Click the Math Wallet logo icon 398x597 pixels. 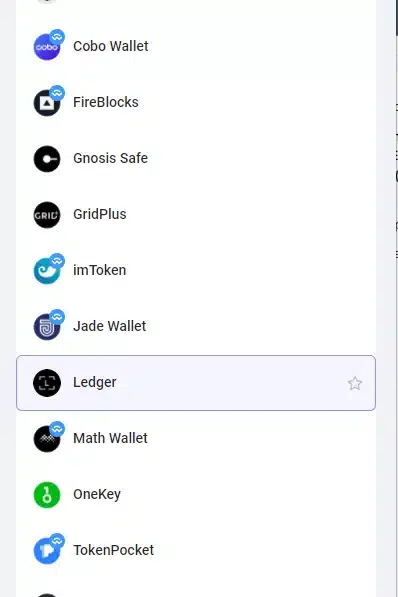(47, 439)
